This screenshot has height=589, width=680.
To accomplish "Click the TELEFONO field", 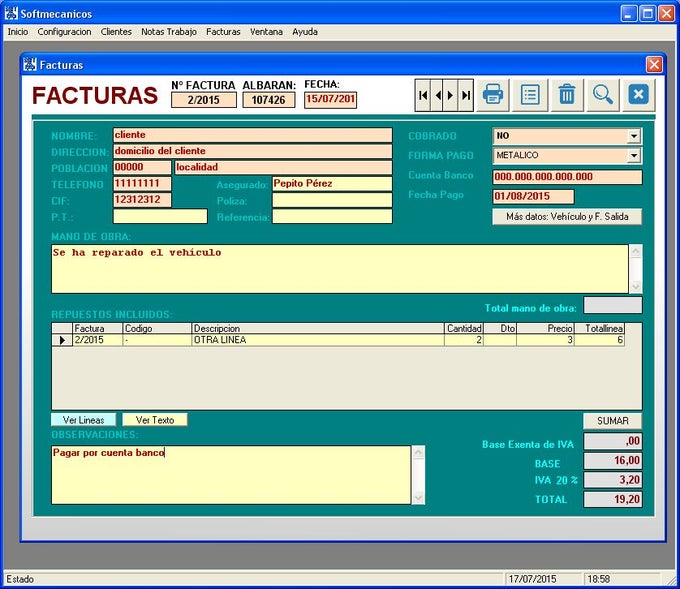I will pos(142,183).
